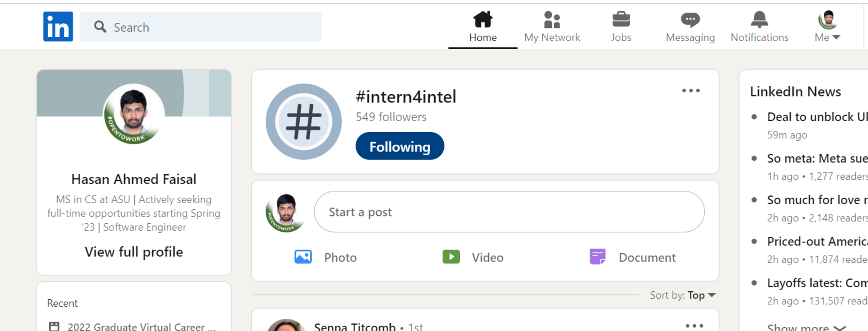Open the 2022 Graduate Virtual Career event

point(136,327)
